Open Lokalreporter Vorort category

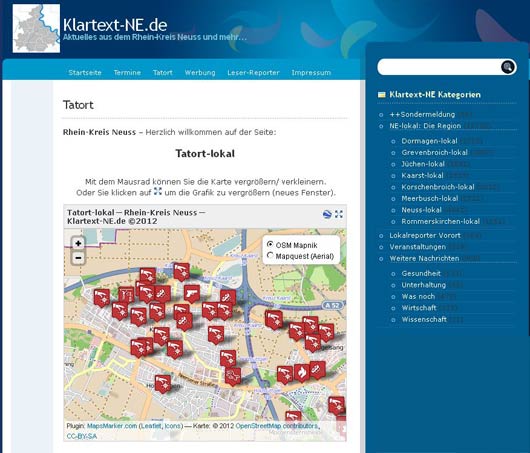tap(425, 235)
